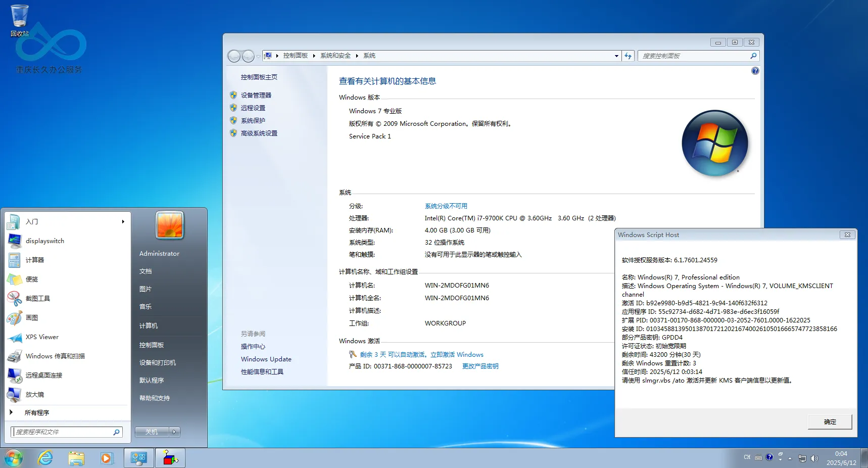Click the tray help icon
This screenshot has height=468, width=868.
(x=769, y=457)
